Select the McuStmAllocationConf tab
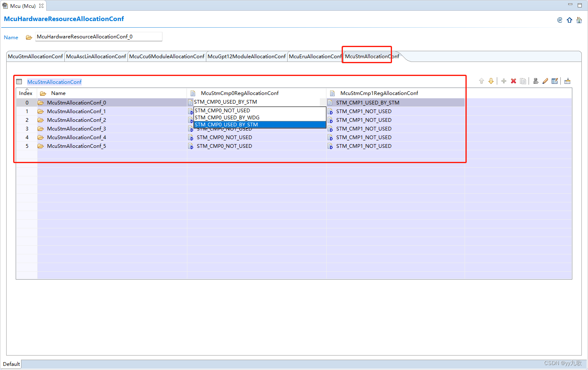 [372, 57]
